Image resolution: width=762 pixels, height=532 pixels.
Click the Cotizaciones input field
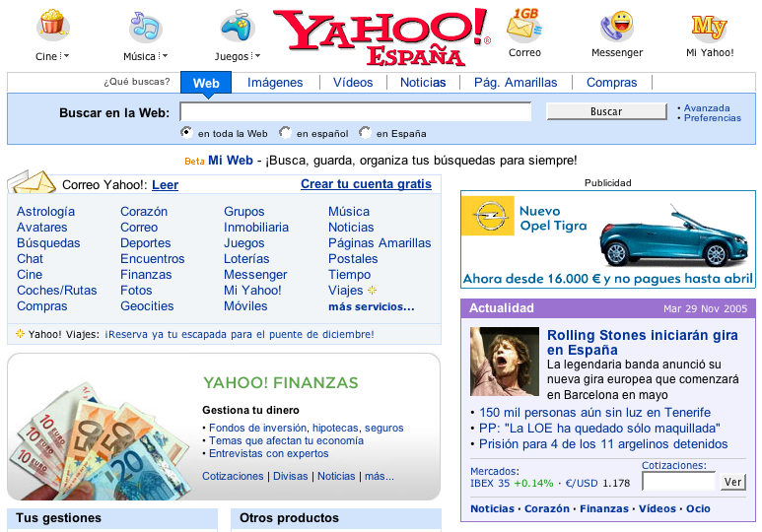678,482
